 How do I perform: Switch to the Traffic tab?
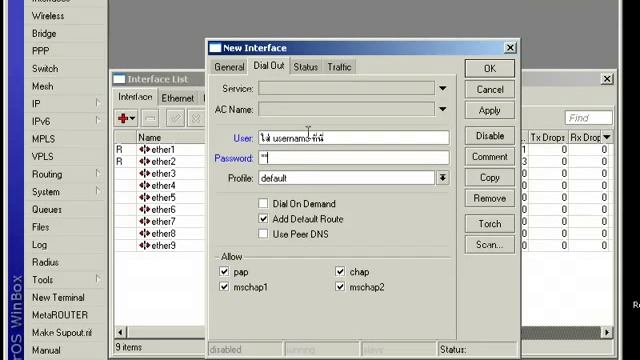coord(339,67)
